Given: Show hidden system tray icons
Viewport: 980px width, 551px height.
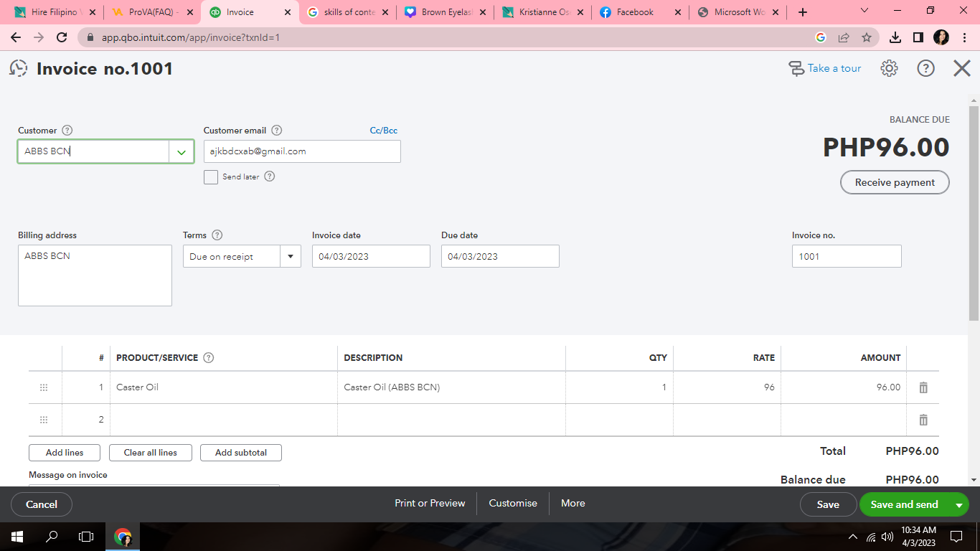Looking at the screenshot, I should pos(853,536).
